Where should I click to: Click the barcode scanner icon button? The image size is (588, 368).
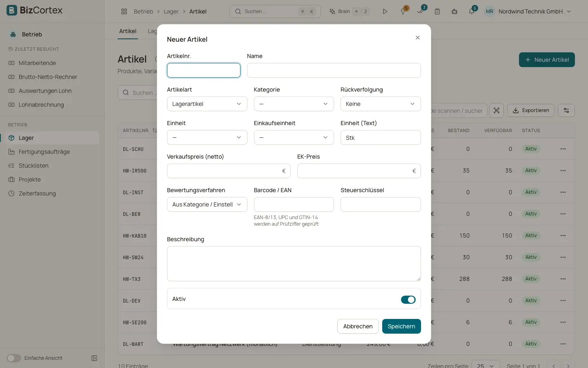(x=497, y=110)
